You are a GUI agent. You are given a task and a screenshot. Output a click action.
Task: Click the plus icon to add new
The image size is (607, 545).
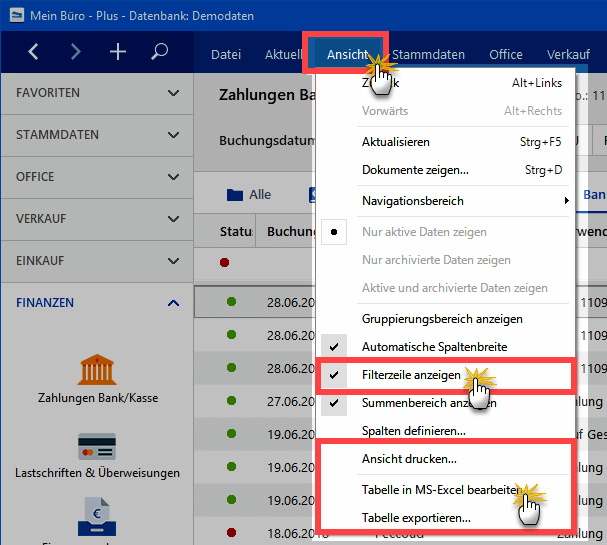pos(118,51)
